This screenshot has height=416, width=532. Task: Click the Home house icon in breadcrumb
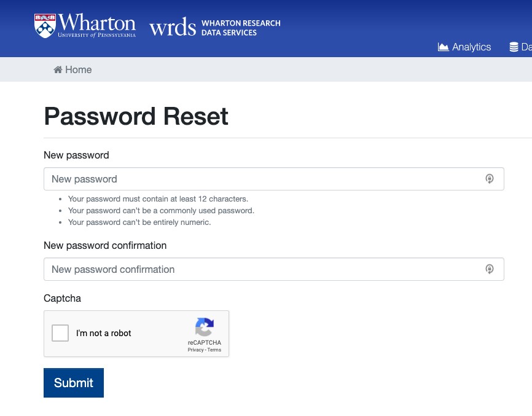[x=58, y=70]
